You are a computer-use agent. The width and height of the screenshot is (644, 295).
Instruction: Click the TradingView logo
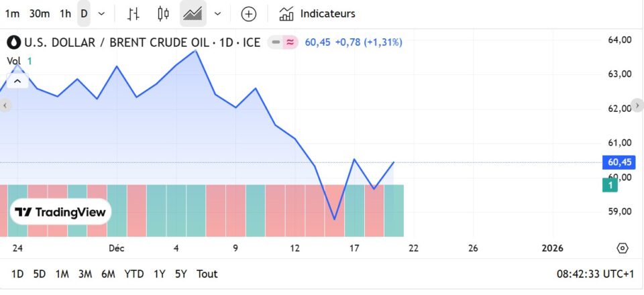[61, 212]
